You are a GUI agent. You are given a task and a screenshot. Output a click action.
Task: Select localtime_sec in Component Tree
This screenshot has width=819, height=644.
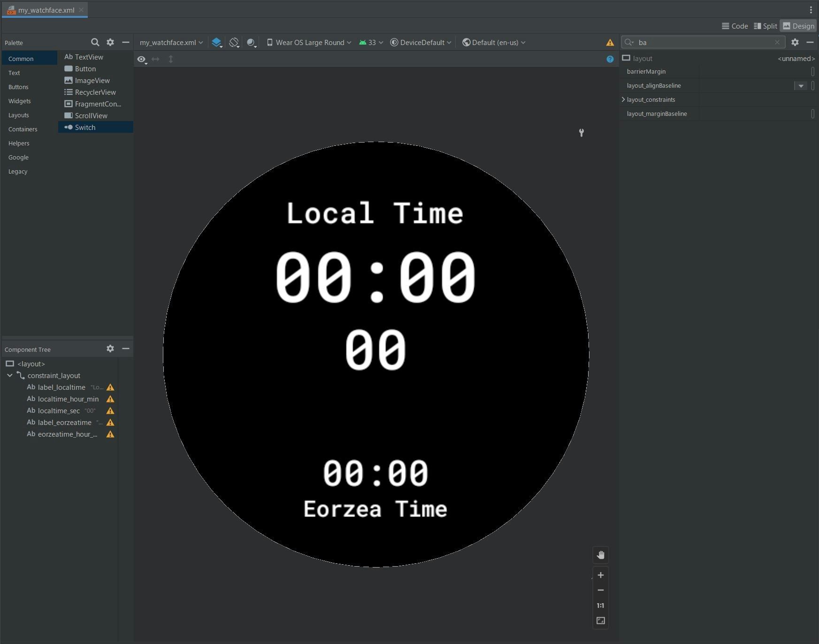pyautogui.click(x=59, y=410)
